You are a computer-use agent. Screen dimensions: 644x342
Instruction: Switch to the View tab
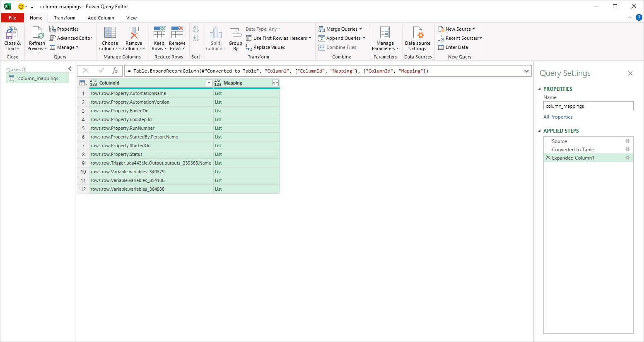coord(131,18)
